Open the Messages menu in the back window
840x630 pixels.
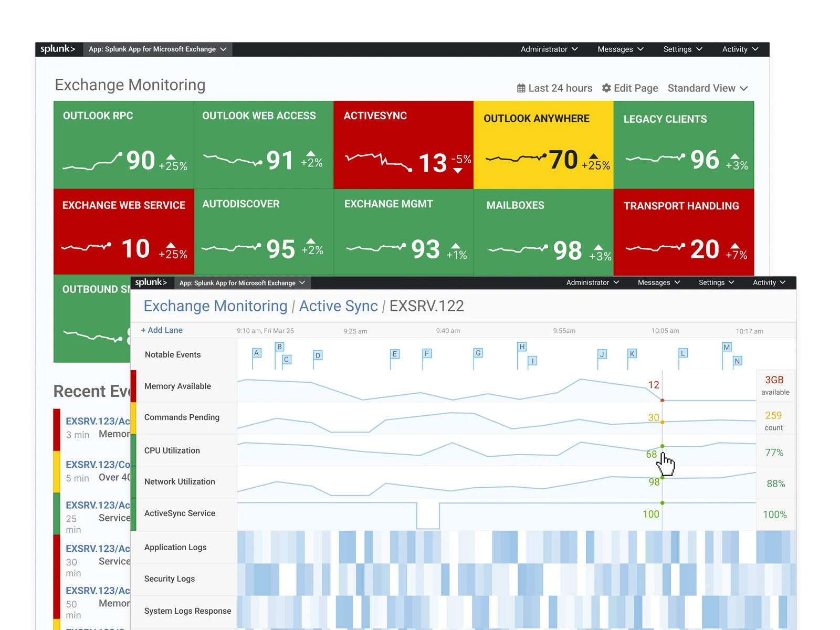(621, 49)
